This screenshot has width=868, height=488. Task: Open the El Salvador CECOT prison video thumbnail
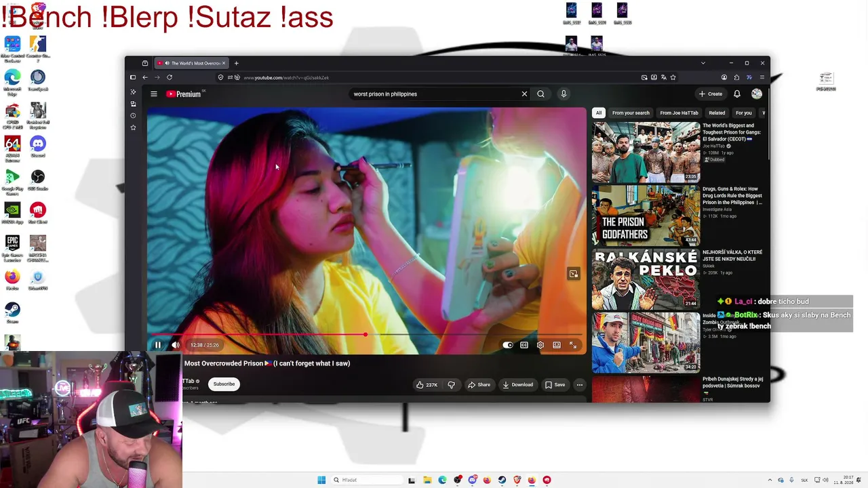646,152
